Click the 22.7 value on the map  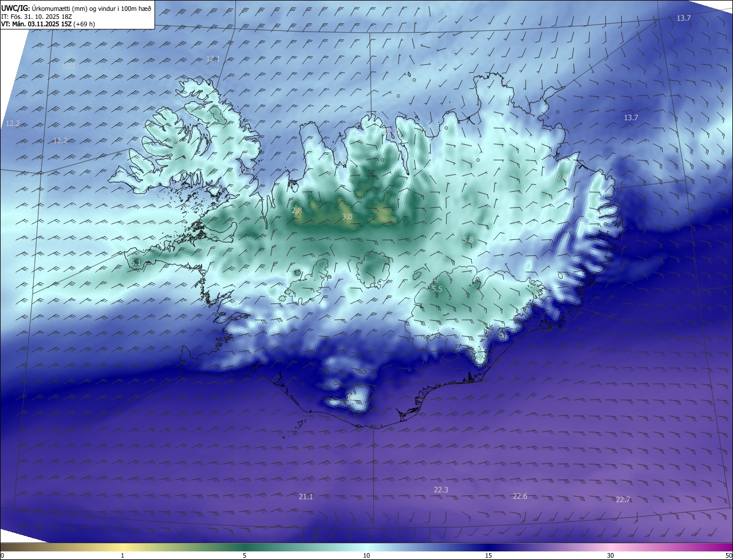click(x=623, y=499)
